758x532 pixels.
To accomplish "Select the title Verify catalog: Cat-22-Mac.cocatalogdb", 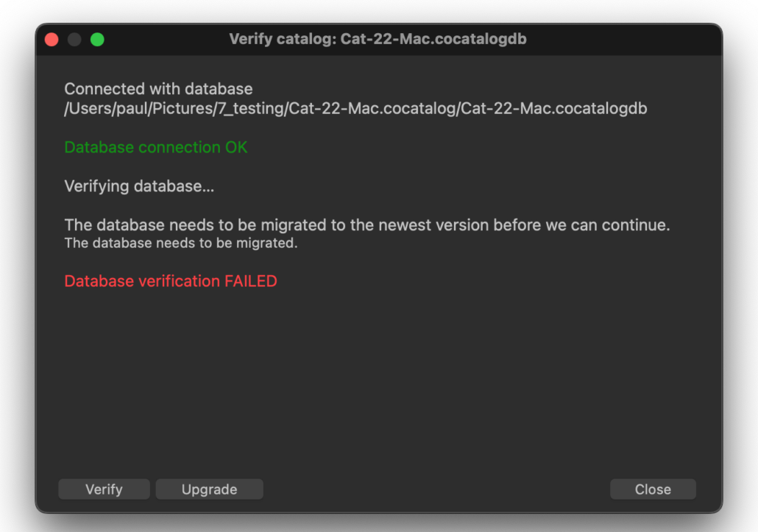I will (x=379, y=39).
